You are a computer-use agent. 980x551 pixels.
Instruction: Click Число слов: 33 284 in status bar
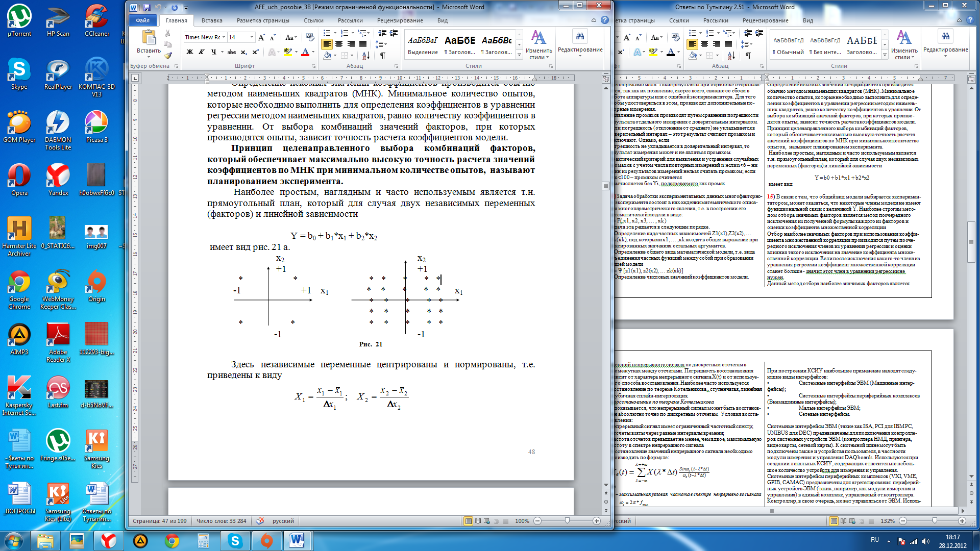point(221,521)
